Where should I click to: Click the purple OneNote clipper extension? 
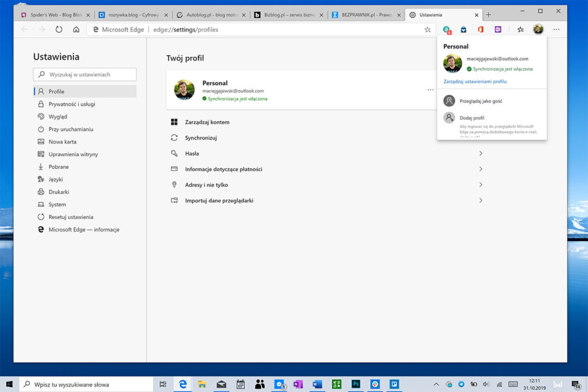pos(497,29)
